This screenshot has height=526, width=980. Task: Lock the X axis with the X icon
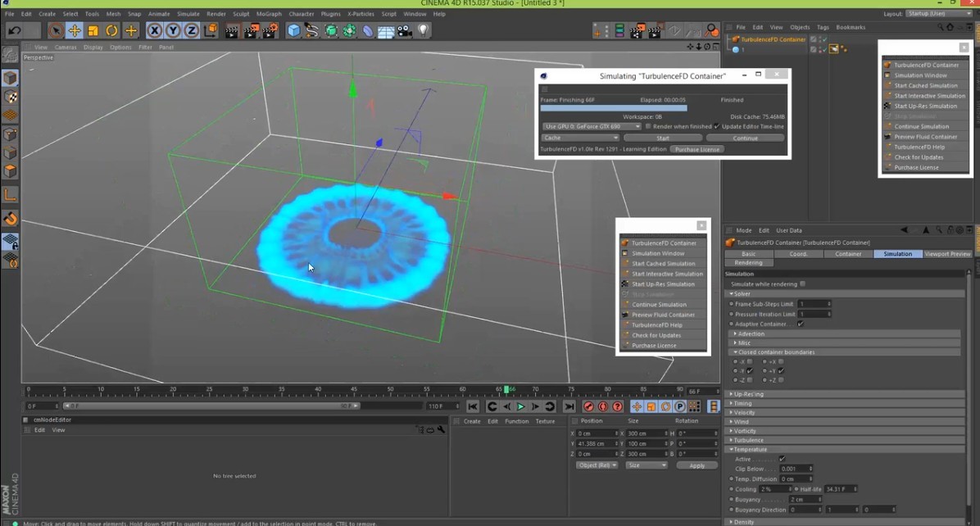(x=155, y=30)
